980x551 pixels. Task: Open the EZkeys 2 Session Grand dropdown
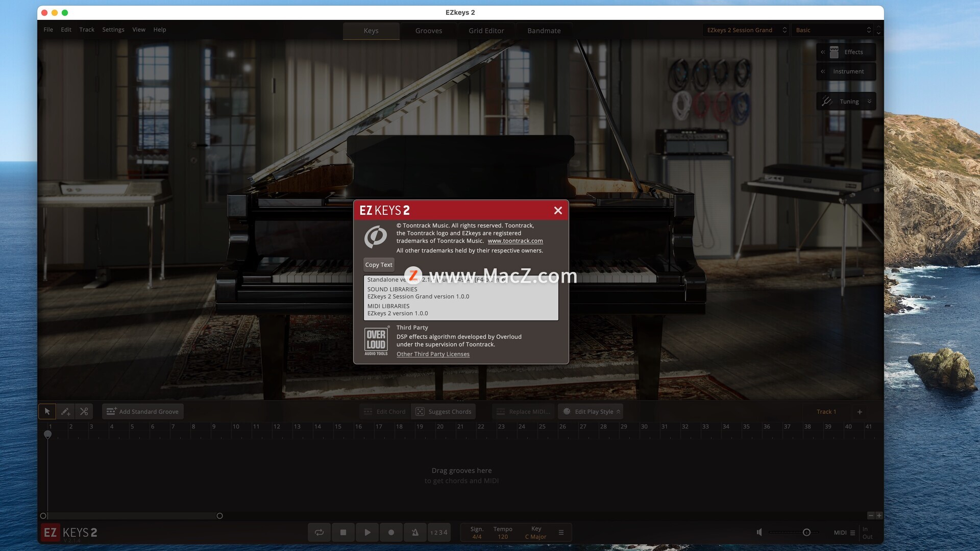746,30
